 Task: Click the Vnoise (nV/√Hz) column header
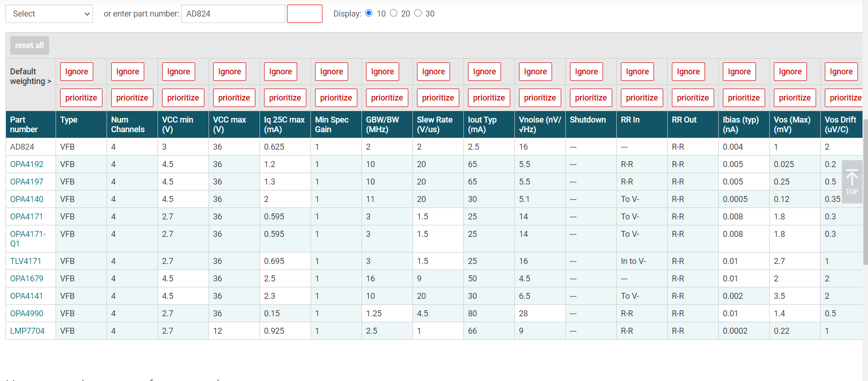[540, 124]
